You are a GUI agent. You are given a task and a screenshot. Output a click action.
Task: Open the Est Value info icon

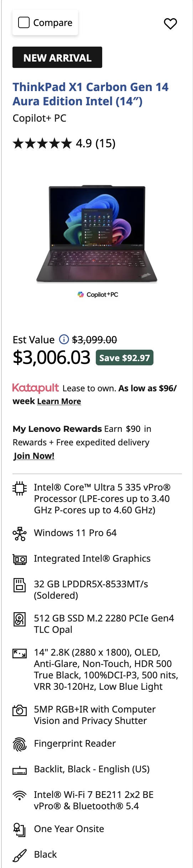point(64,339)
